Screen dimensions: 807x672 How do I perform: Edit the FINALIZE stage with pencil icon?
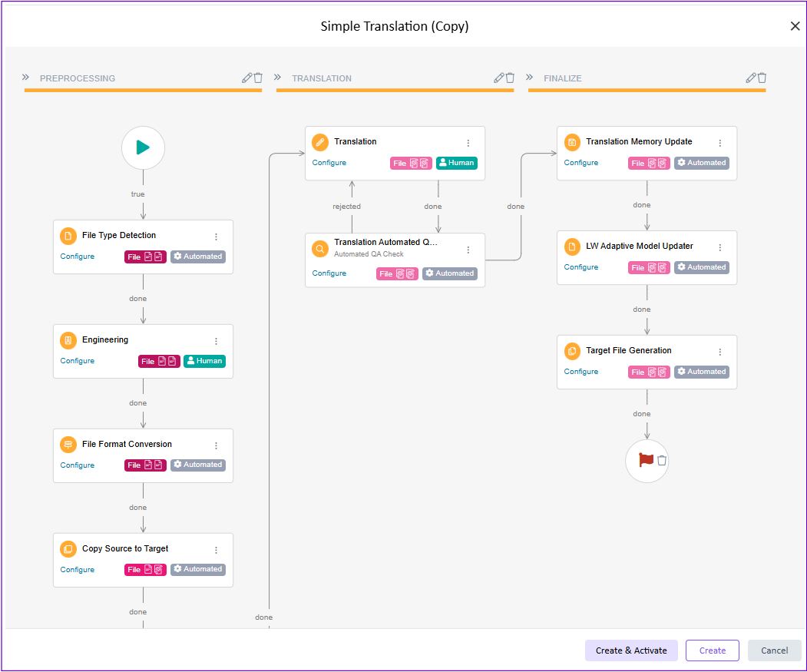pos(751,78)
